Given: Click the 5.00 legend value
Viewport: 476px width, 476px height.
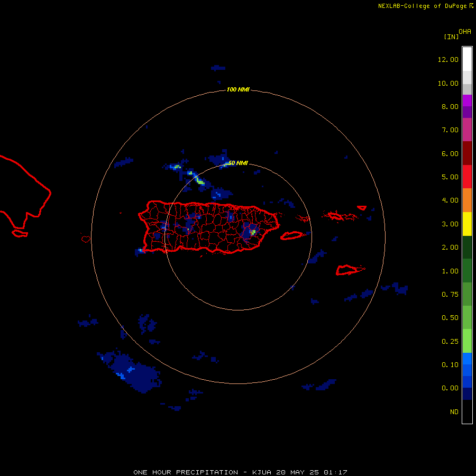Looking at the screenshot, I should point(450,177).
